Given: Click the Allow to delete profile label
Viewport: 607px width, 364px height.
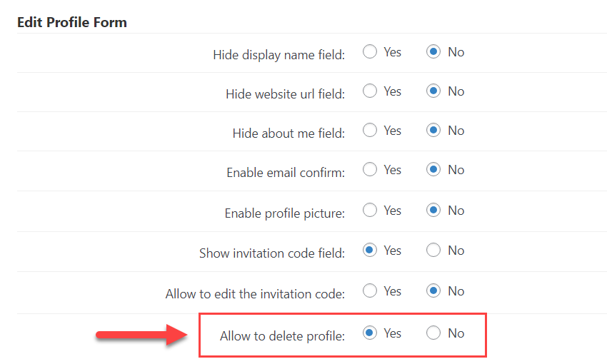Looking at the screenshot, I should [x=282, y=335].
